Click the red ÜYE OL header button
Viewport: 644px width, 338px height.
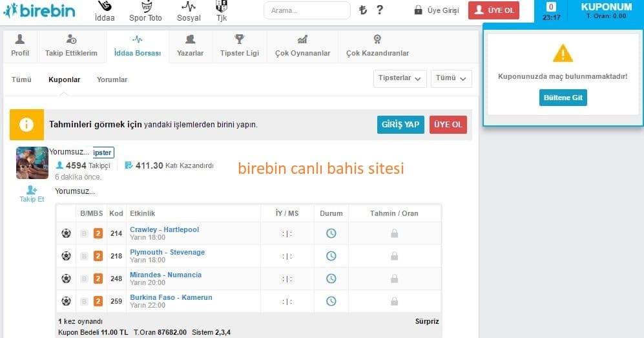pos(493,10)
